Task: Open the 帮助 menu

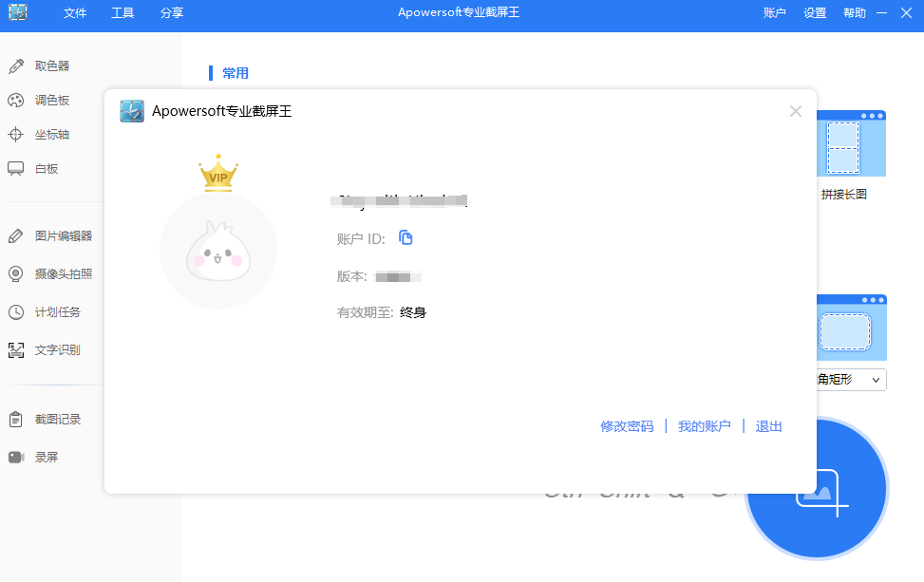Action: 855,13
